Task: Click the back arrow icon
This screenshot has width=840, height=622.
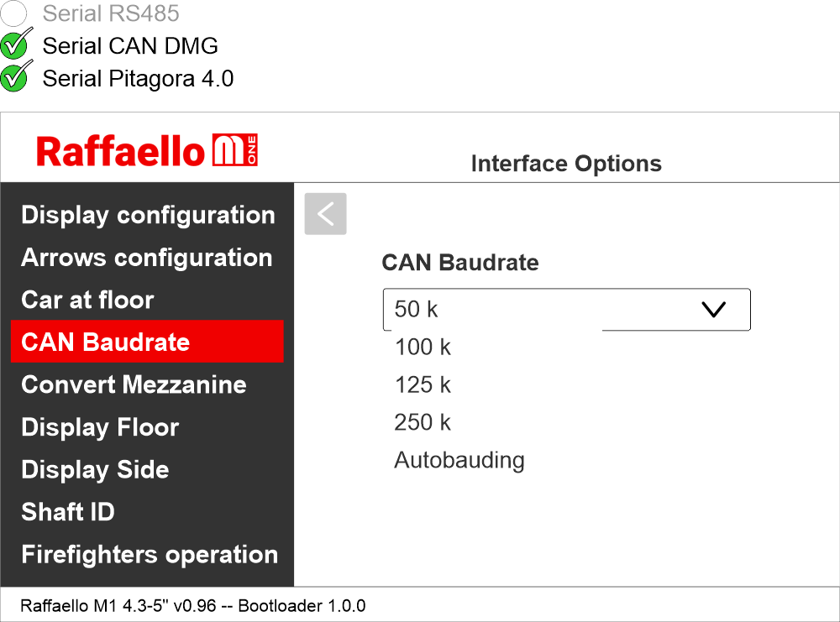Action: pos(325,214)
